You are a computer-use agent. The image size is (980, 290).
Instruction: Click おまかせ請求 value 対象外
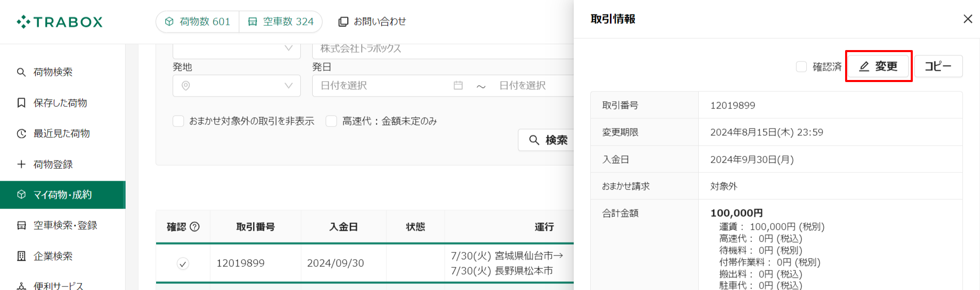[724, 186]
